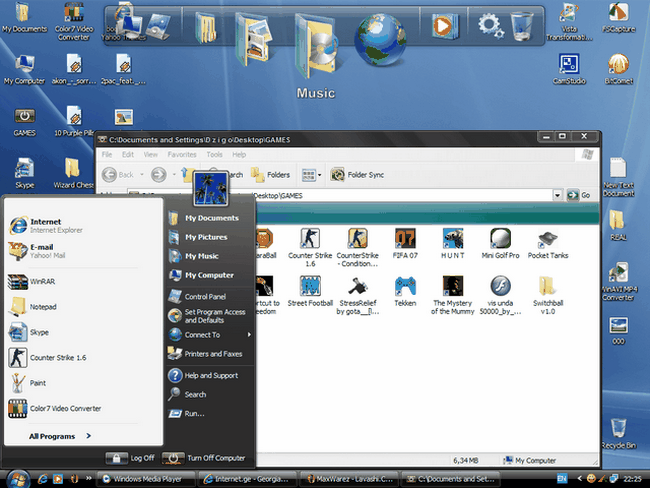Open CamStudio desktop icon
Image resolution: width=650 pixels, height=488 pixels.
(569, 69)
